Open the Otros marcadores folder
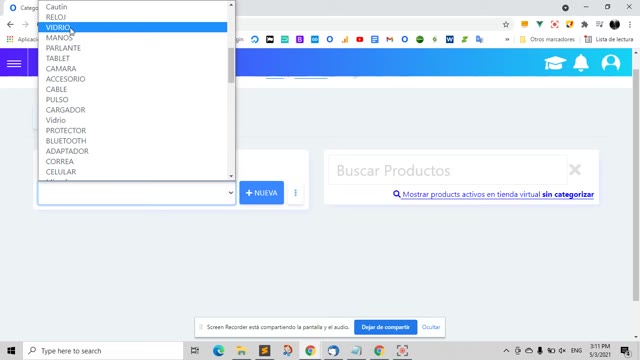This screenshot has height=360, width=640. pyautogui.click(x=547, y=39)
